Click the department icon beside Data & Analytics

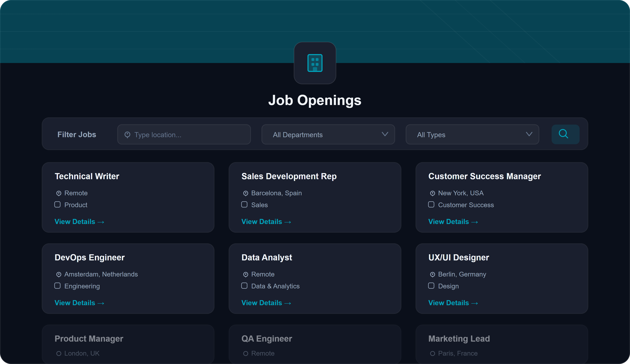coord(244,286)
